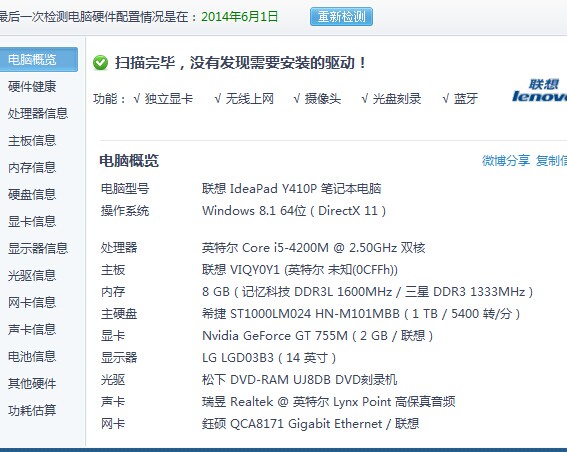Click the 独立显卡 feature label

169,98
